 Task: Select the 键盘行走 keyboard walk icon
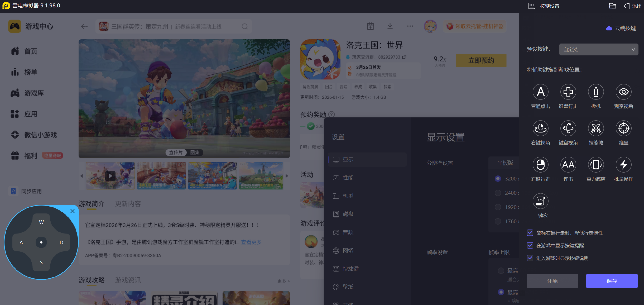point(568,92)
